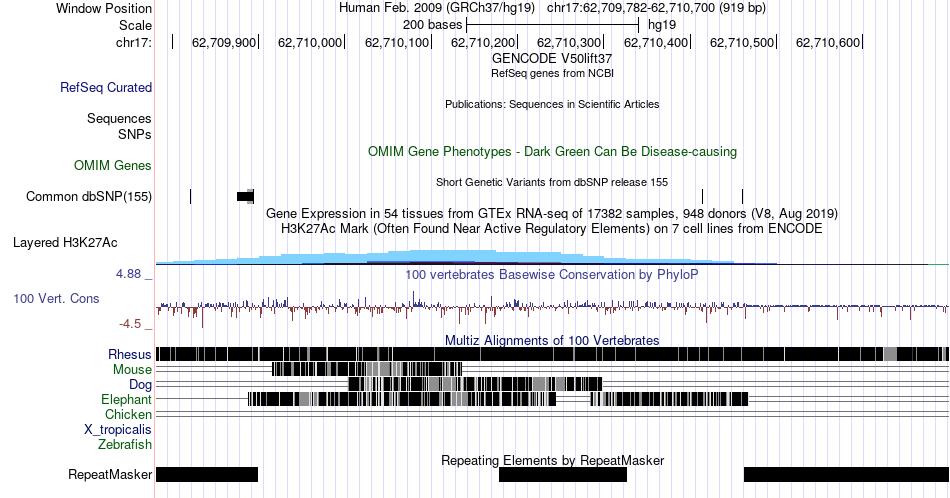
Task: Click the GENCODE V50lift37 track title
Action: (552, 59)
